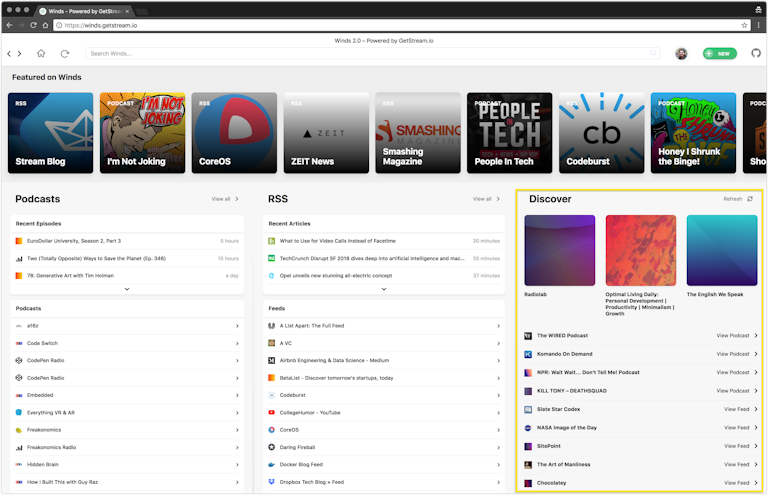
Task: View the KILL TONY podcast
Action: tap(737, 391)
